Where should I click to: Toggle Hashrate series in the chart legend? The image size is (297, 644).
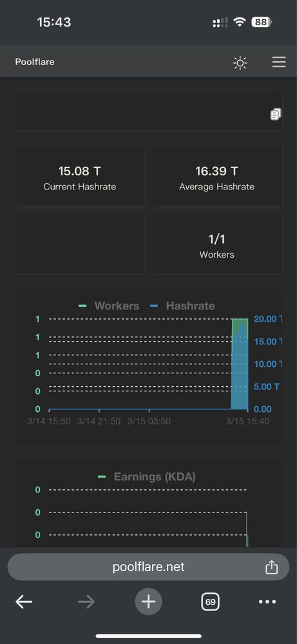pyautogui.click(x=182, y=306)
